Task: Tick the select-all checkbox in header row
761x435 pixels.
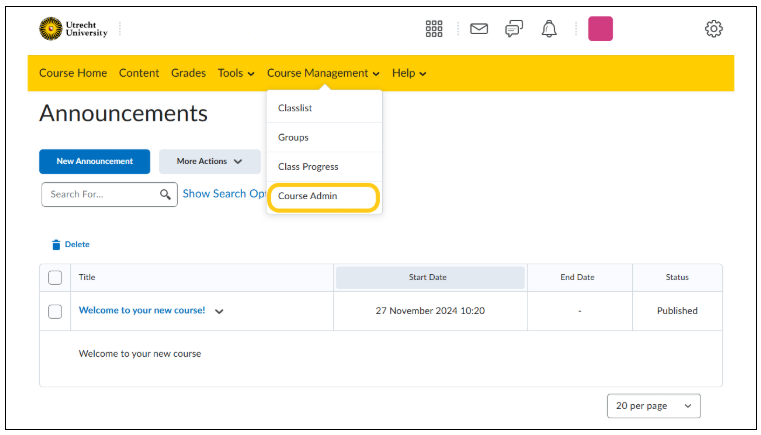Action: [x=55, y=278]
